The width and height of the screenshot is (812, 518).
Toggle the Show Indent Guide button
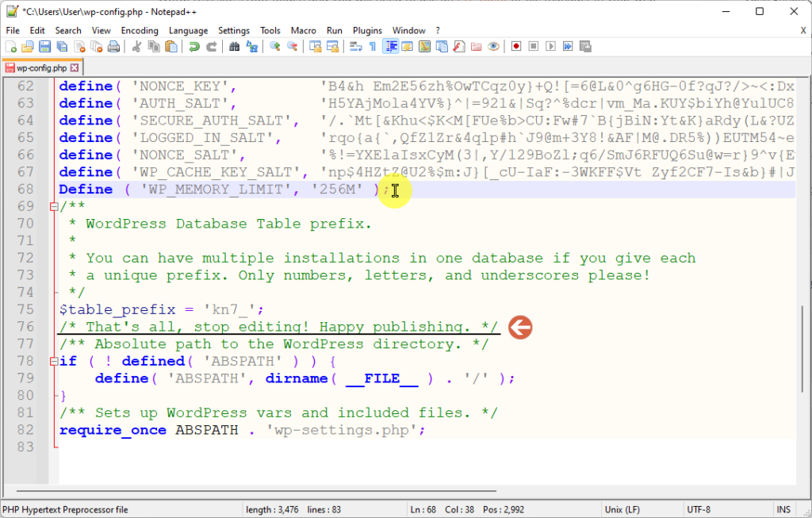click(x=390, y=47)
